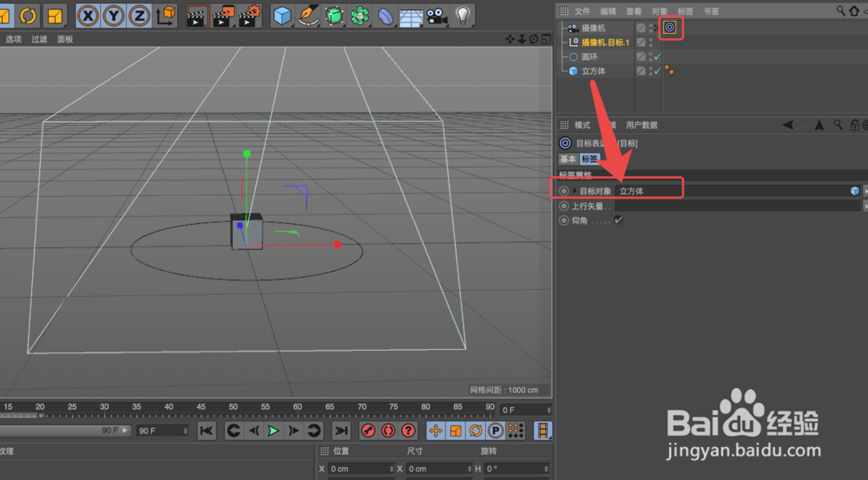Click the recent tools icon beside Rotate
This screenshot has height=480, width=868.
click(x=55, y=16)
